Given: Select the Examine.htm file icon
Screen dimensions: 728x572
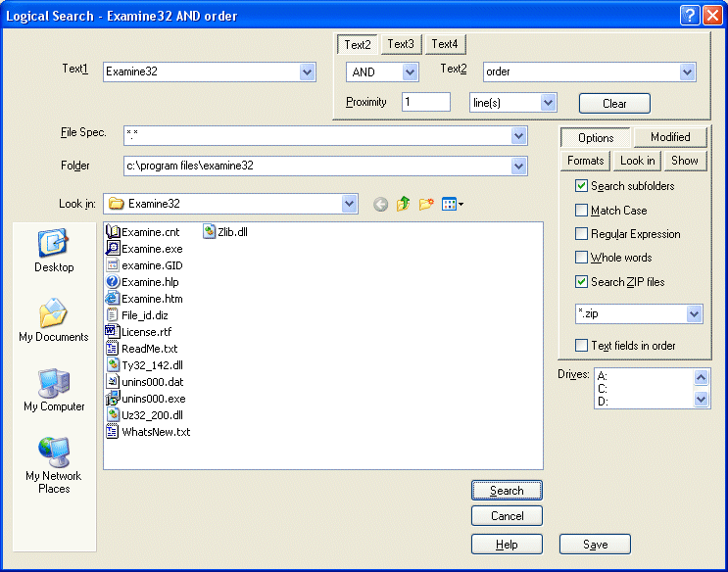Looking at the screenshot, I should click(113, 299).
